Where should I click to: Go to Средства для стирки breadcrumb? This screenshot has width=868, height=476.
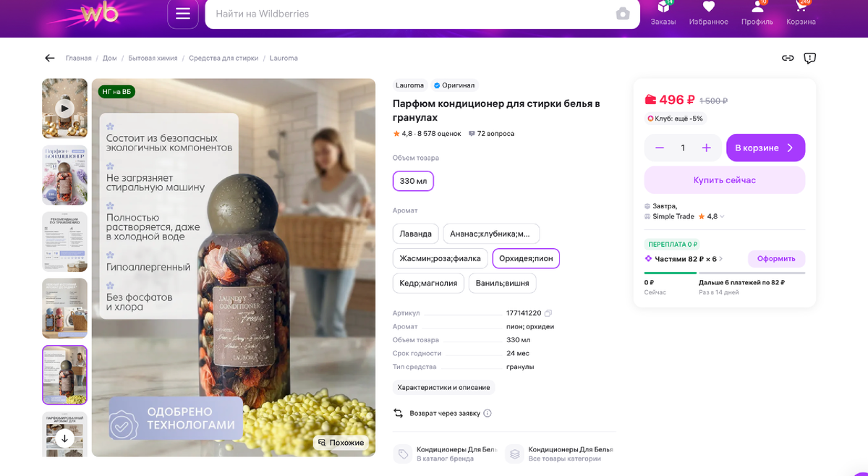(x=224, y=58)
